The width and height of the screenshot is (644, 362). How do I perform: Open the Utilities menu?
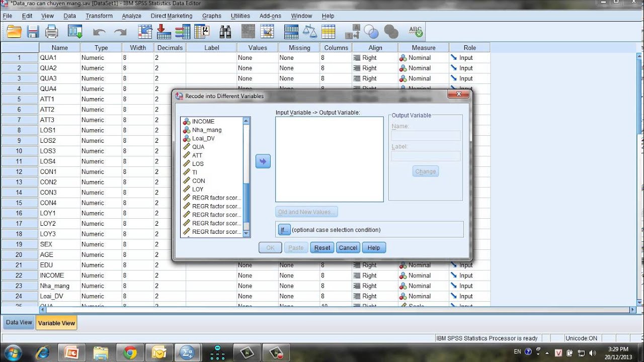coord(240,16)
